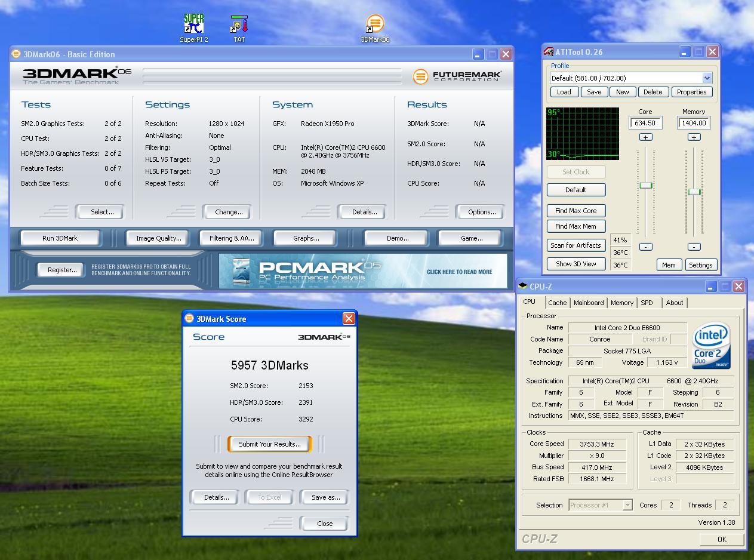This screenshot has width=754, height=560.
Task: Open the Processor selection dropdown in CPU-Z
Action: tap(627, 505)
